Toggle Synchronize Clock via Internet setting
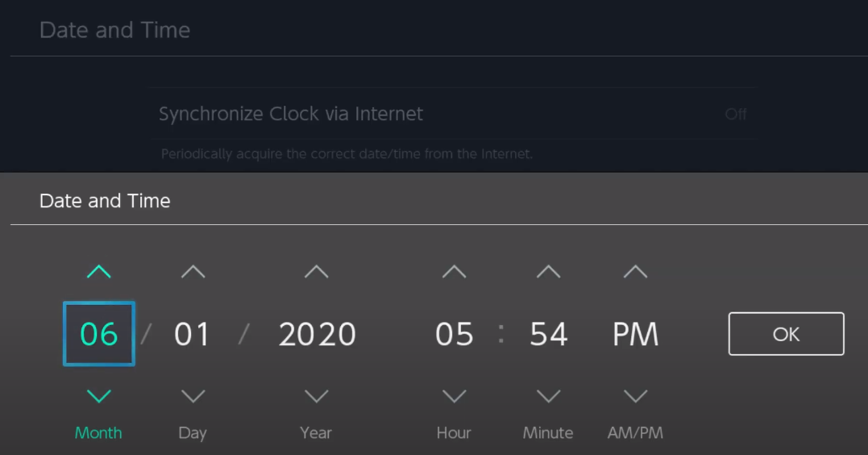The width and height of the screenshot is (868, 455). (x=452, y=114)
